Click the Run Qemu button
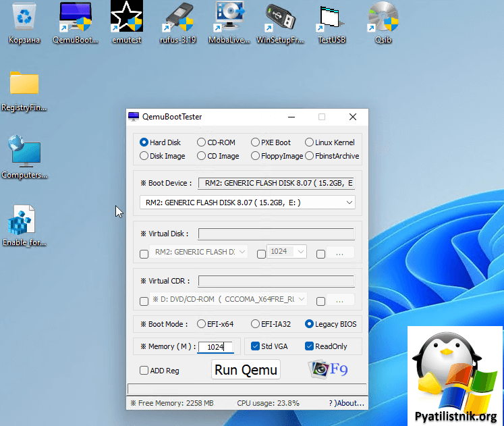 [x=246, y=370]
